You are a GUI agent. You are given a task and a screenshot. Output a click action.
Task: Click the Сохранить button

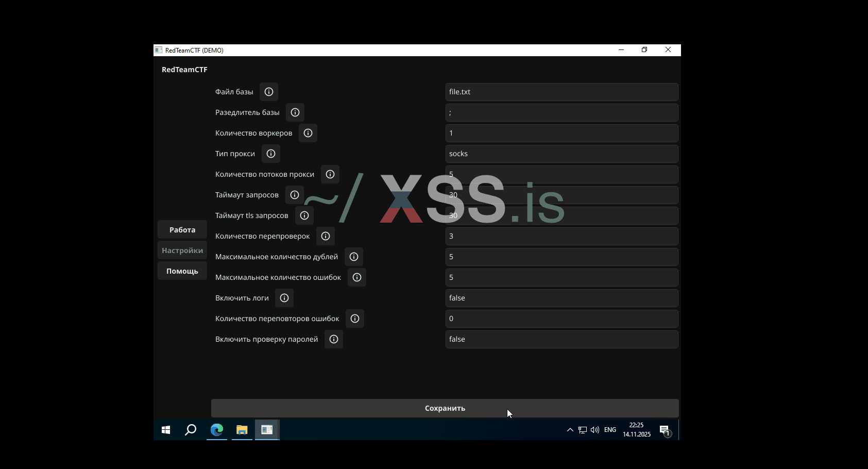(445, 408)
